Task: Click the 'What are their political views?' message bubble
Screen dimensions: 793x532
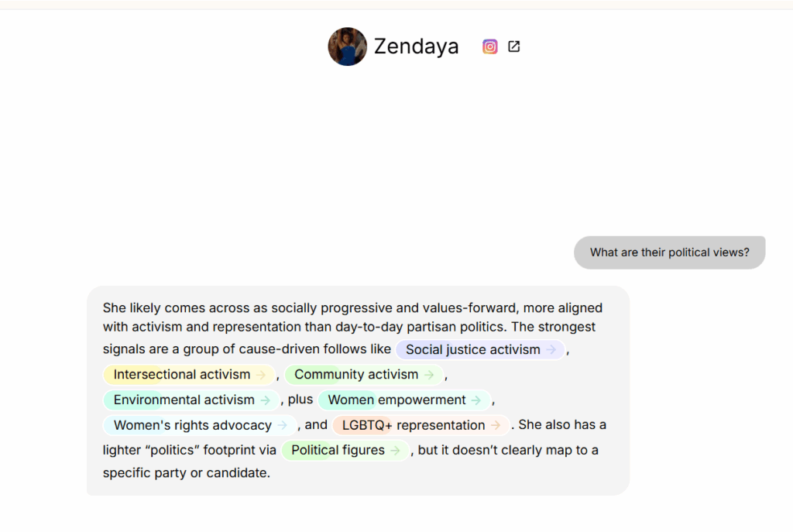Action: tap(670, 252)
